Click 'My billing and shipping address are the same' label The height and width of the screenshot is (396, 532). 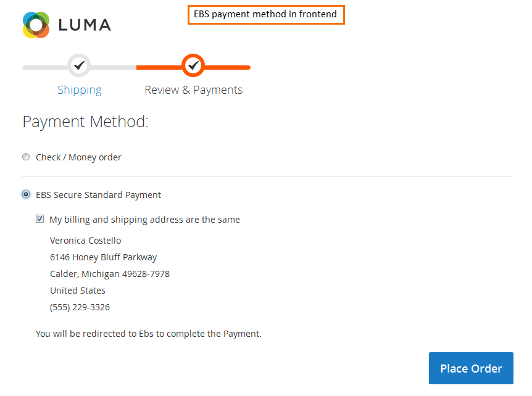144,220
